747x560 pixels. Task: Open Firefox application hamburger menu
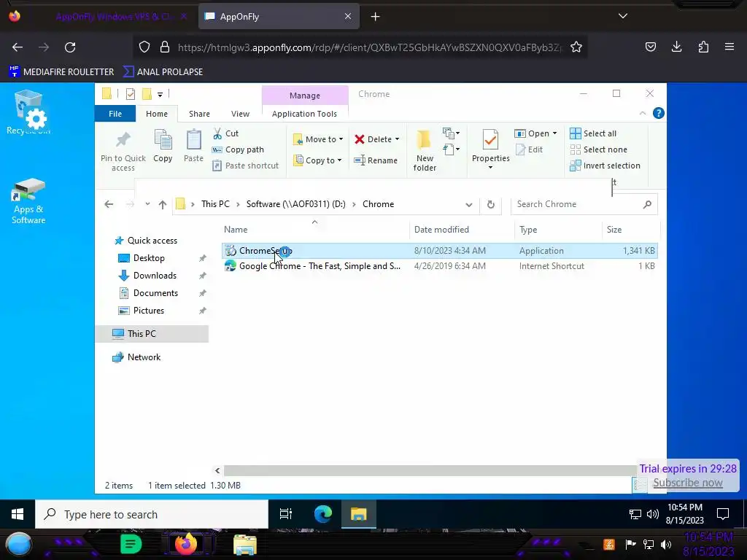pyautogui.click(x=729, y=47)
